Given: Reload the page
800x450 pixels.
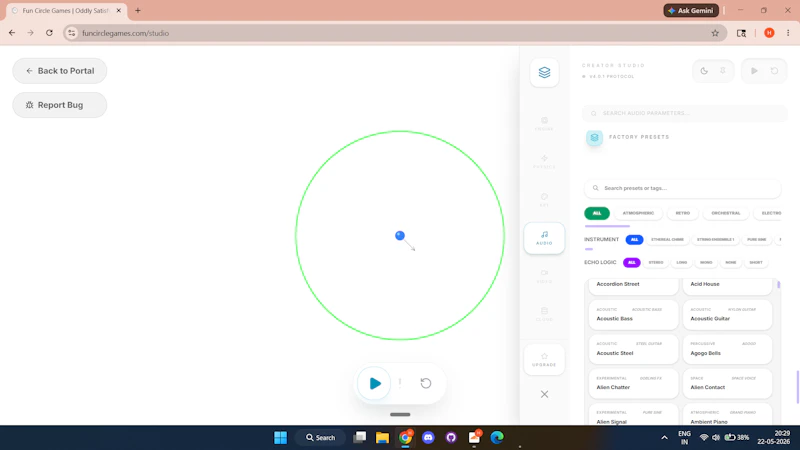Looking at the screenshot, I should [x=49, y=33].
